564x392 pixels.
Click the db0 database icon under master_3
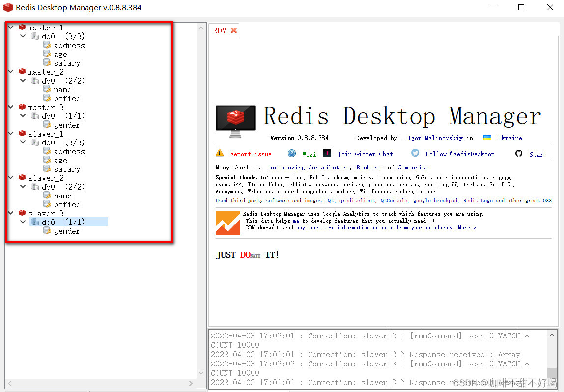[35, 116]
